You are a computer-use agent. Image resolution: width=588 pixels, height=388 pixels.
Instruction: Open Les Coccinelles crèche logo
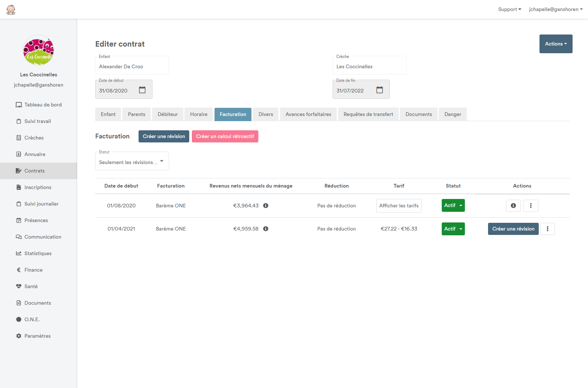click(39, 50)
